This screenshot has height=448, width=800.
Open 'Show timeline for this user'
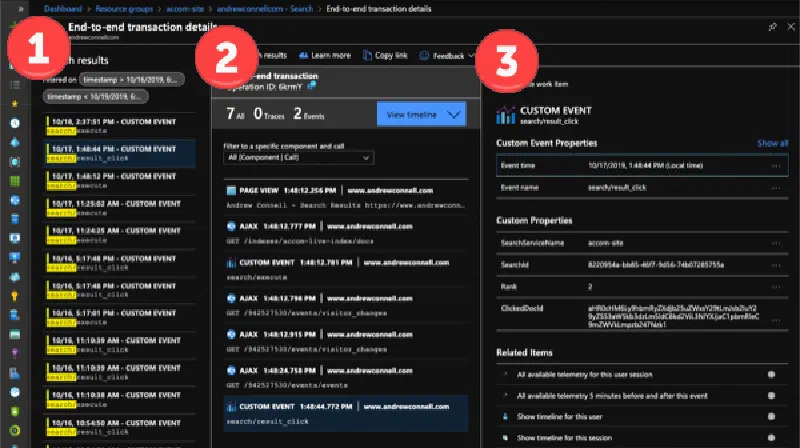560,417
